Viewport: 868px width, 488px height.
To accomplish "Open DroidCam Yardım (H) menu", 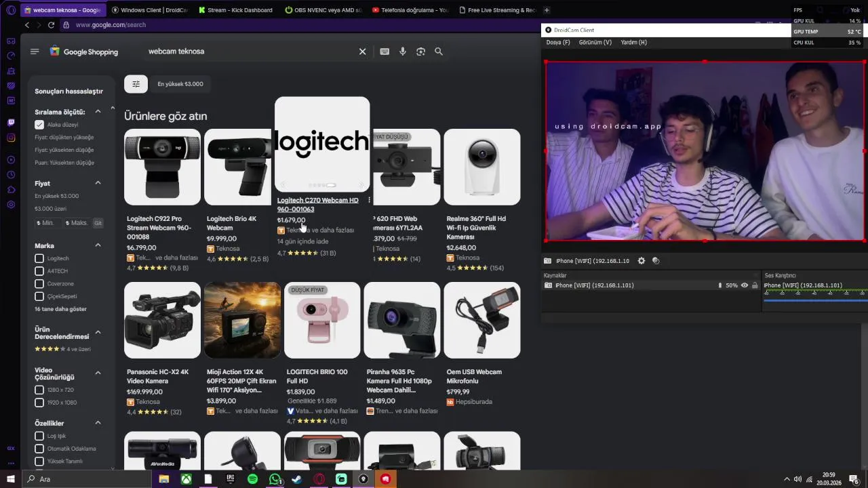I will pyautogui.click(x=633, y=42).
